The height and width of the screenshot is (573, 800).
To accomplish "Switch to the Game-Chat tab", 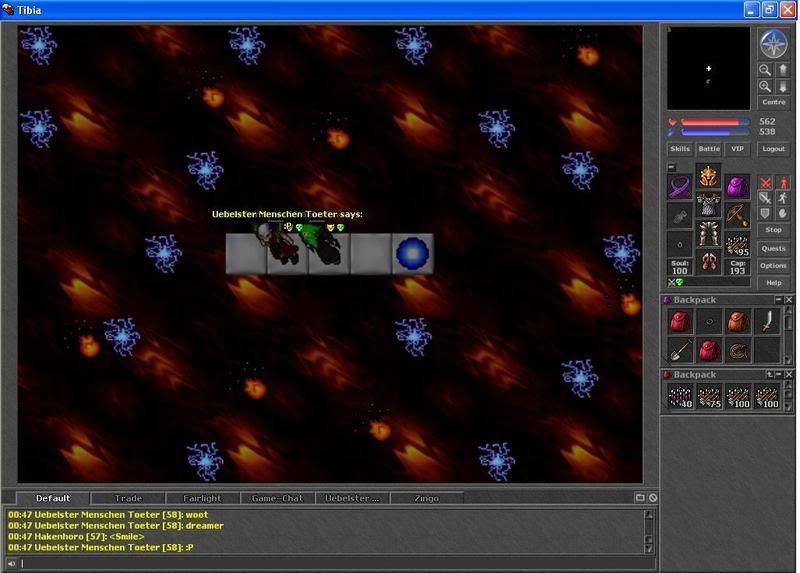I will [278, 498].
